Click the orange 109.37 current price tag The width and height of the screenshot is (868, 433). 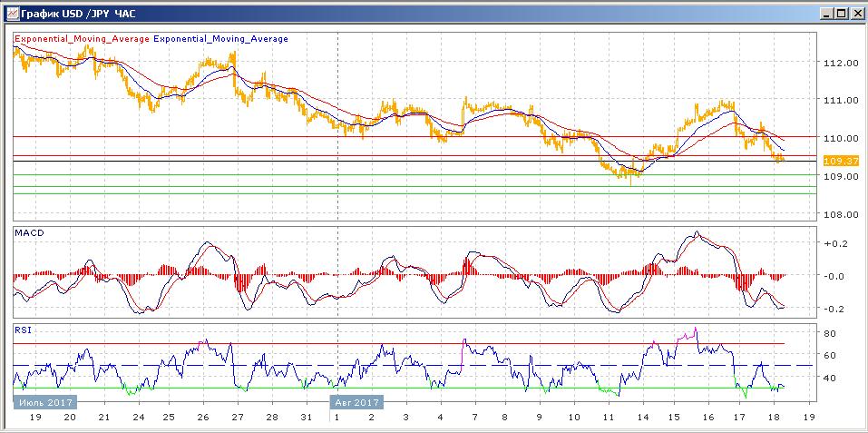(834, 161)
